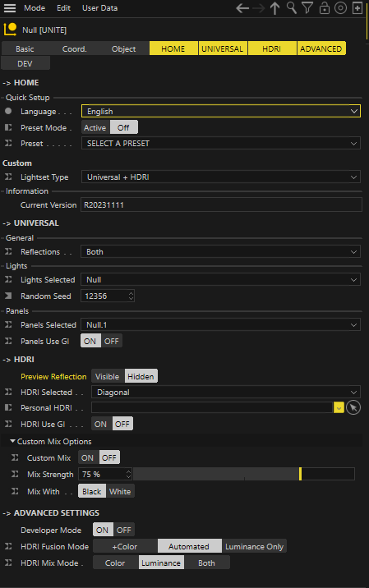The width and height of the screenshot is (369, 588).
Task: Switch to the Basic tab
Action: point(25,48)
